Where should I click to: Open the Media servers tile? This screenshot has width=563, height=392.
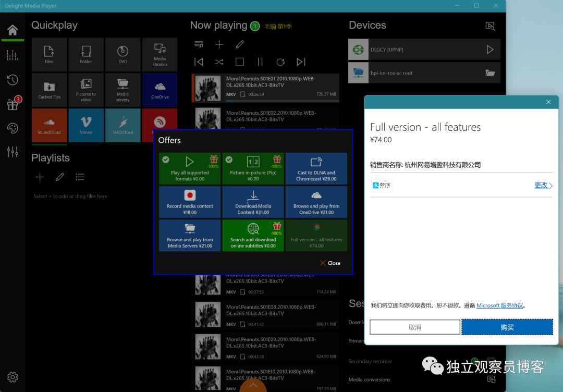(x=123, y=90)
